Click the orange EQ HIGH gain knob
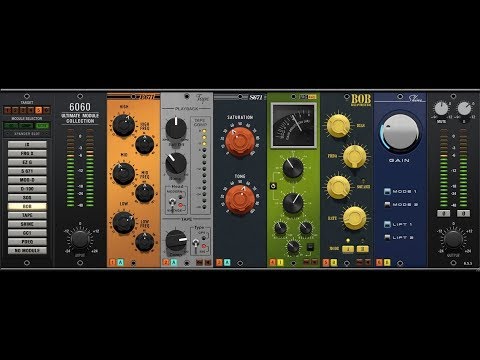Viewport: 480px width, 360px height. pos(124,125)
